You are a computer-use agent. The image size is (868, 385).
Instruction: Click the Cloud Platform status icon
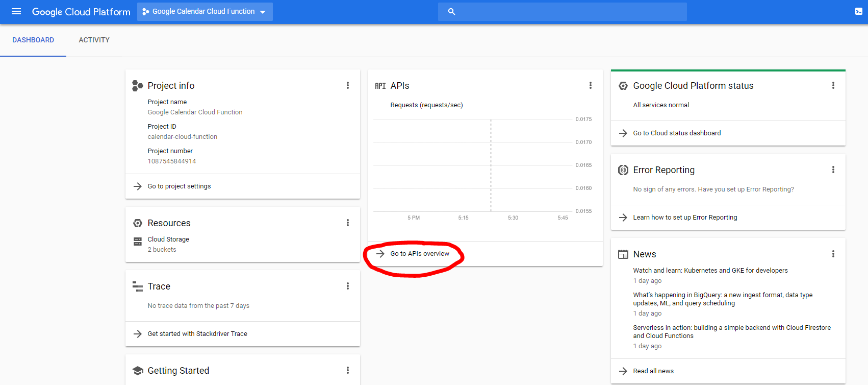(623, 86)
